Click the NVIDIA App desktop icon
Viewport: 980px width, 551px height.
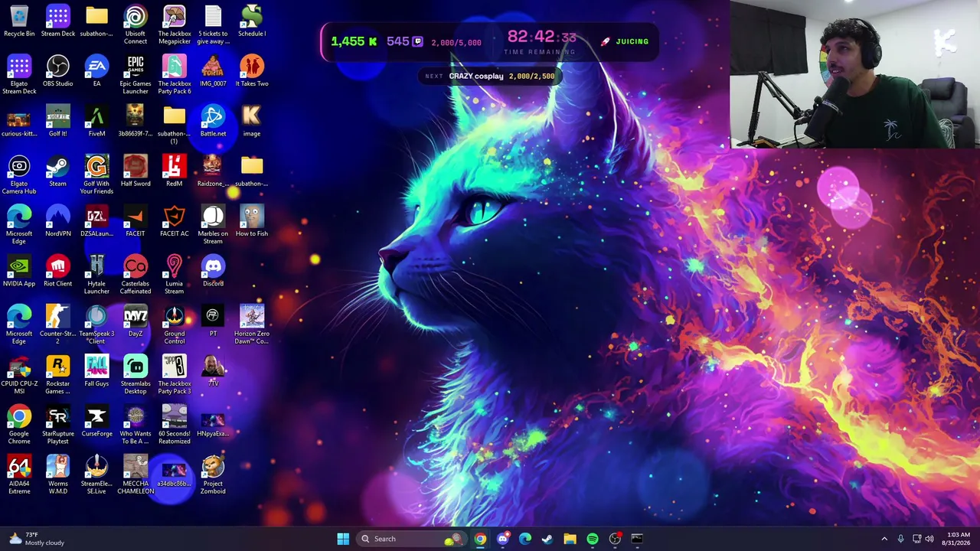click(x=19, y=271)
